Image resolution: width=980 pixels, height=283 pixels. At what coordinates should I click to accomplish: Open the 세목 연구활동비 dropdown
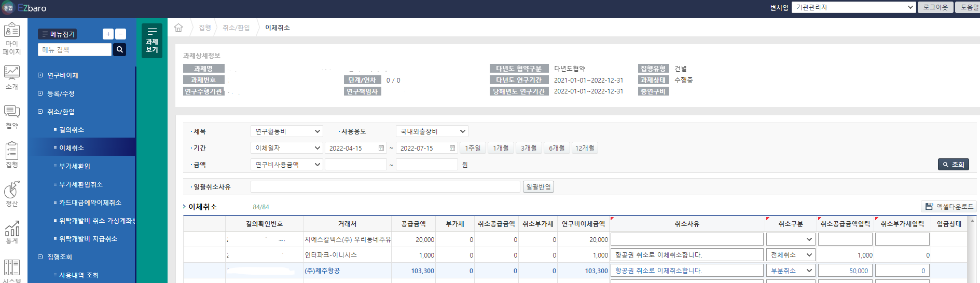(x=287, y=131)
